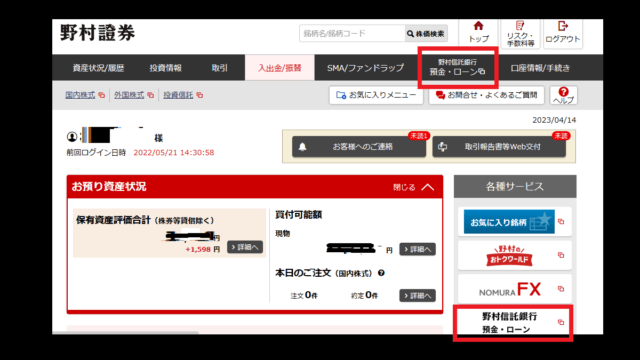This screenshot has width=640, height=360.
Task: Click the date 2023/04/14
Action: pos(554,120)
